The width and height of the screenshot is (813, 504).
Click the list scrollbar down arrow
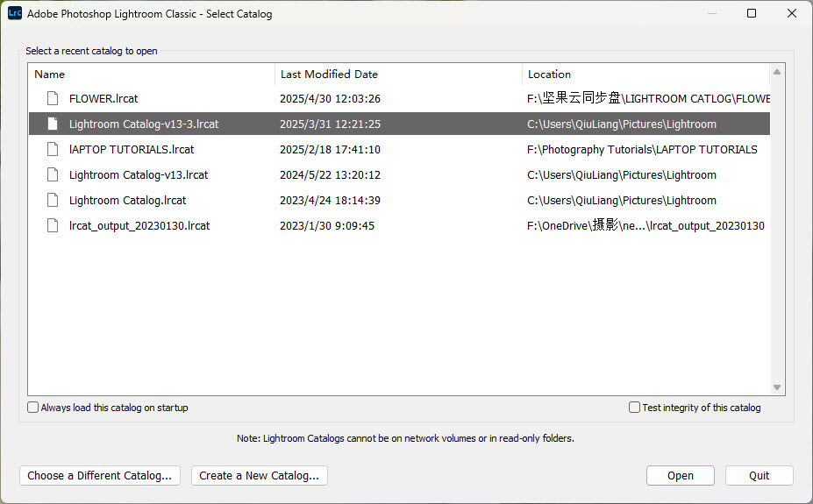777,387
